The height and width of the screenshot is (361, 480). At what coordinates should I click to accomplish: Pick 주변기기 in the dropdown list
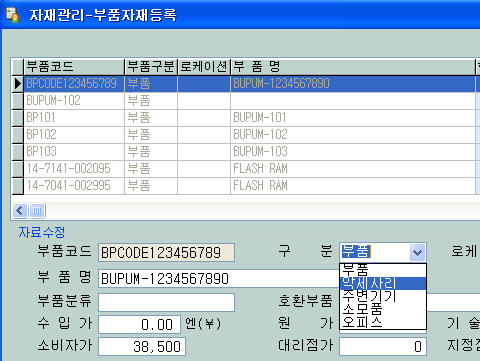(383, 296)
